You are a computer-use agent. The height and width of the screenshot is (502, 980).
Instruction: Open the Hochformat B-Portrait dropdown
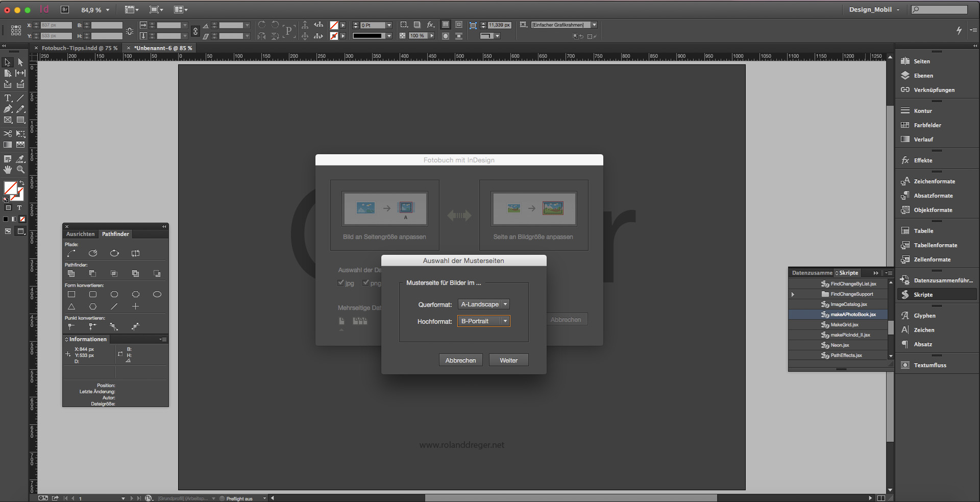(483, 321)
